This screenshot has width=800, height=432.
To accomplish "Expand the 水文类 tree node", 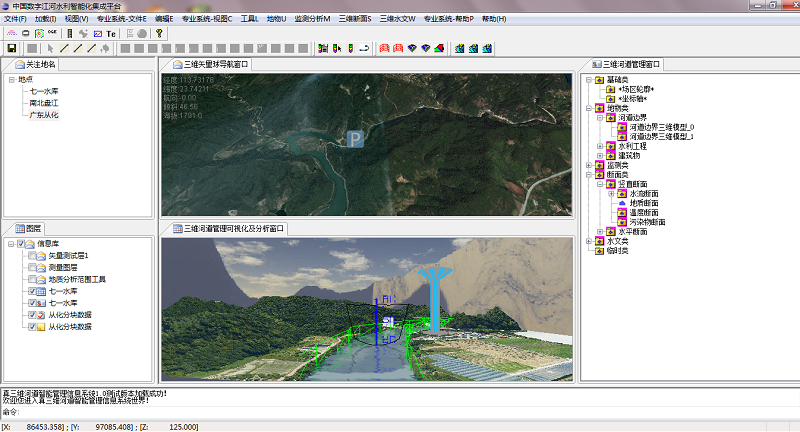I will point(589,241).
